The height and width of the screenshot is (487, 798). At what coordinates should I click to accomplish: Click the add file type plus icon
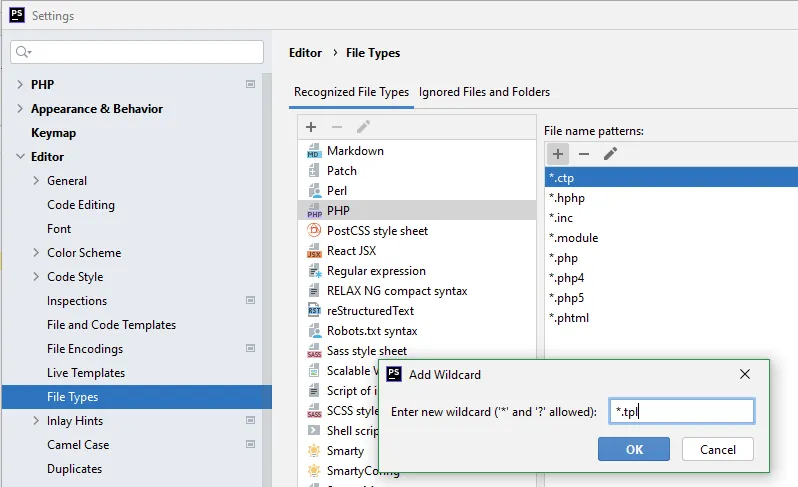(311, 127)
